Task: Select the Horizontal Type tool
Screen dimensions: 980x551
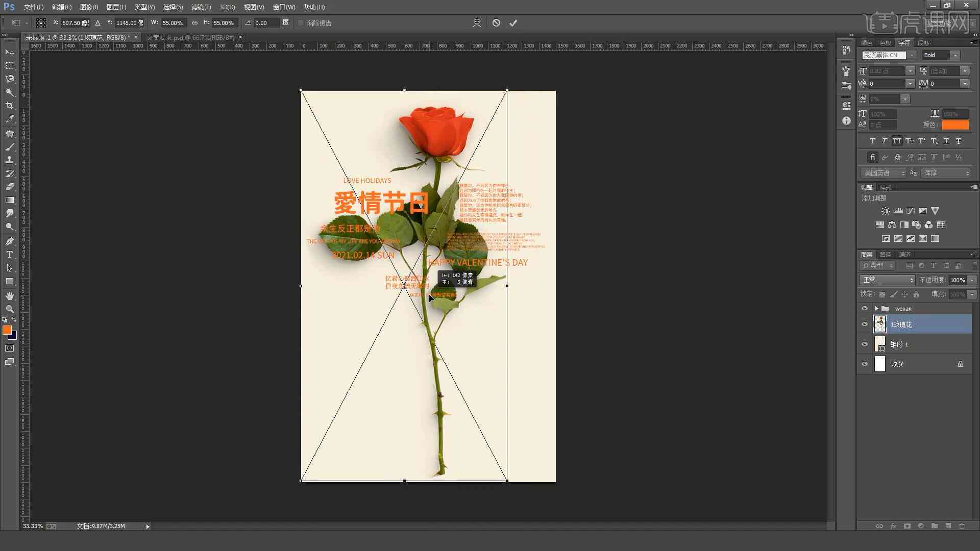Action: click(x=9, y=255)
